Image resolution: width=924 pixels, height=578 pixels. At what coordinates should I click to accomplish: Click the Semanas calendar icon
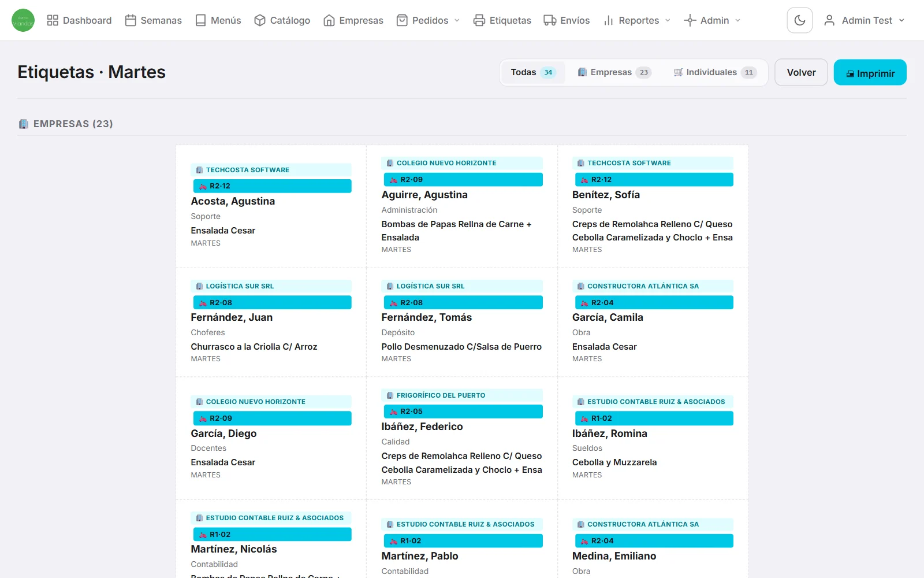point(131,20)
